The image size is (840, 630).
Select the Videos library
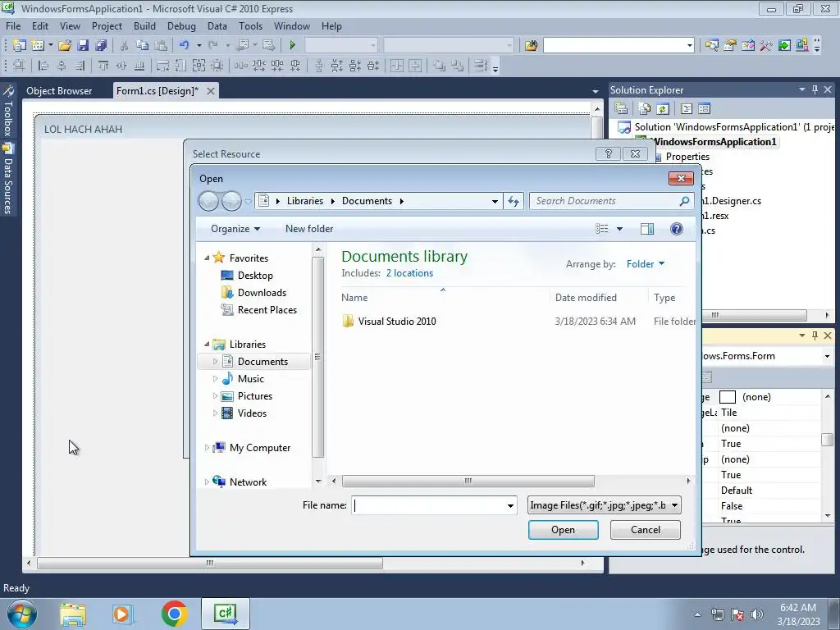click(x=252, y=413)
